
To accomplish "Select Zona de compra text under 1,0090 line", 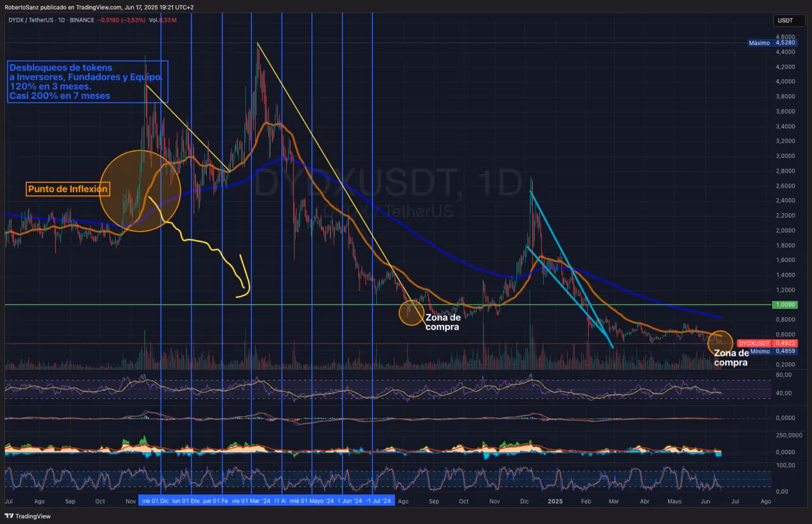I will click(443, 322).
